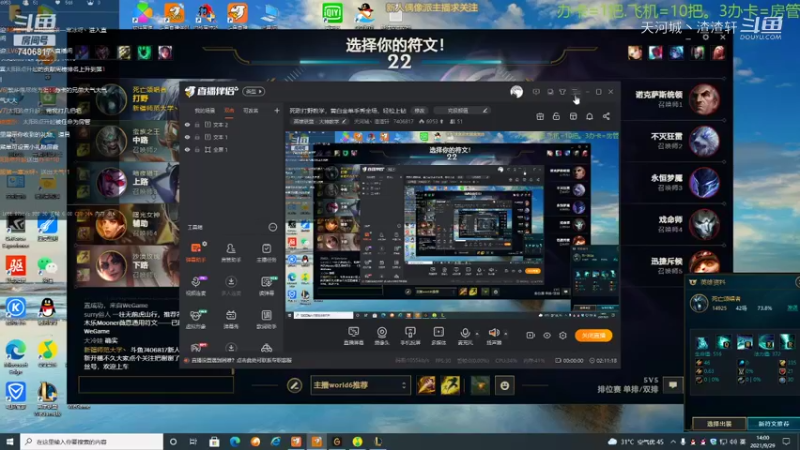
Task: Toggle visibility of 文本 2 source
Action: coord(187,124)
